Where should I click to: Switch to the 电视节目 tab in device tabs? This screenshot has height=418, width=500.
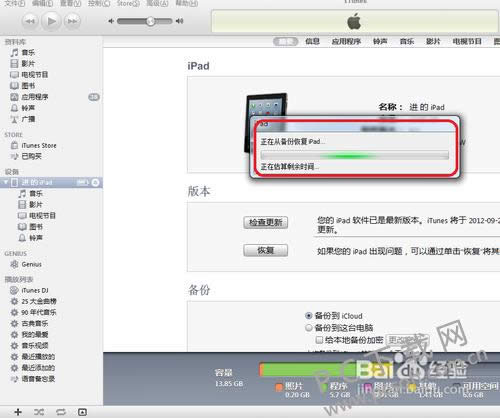pyautogui.click(x=467, y=41)
